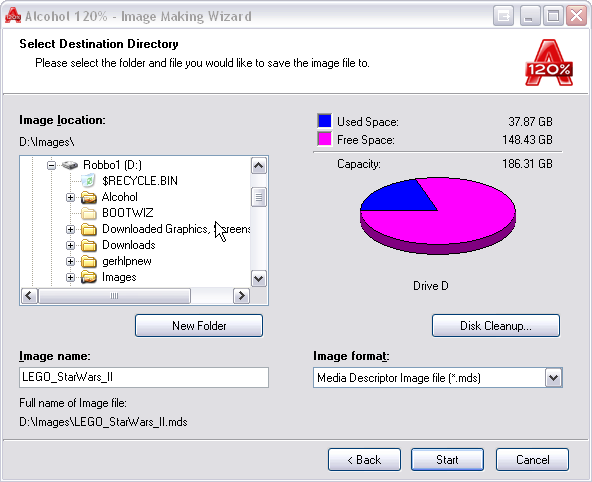Click the vertical scrollbar thumb in tree
This screenshot has height=482, width=592.
pyautogui.click(x=259, y=197)
